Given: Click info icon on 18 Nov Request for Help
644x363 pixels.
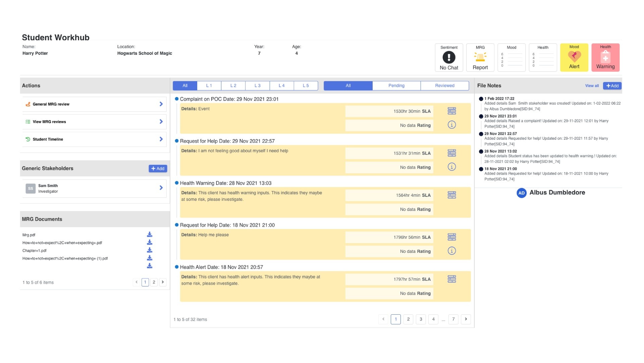Looking at the screenshot, I should (451, 251).
